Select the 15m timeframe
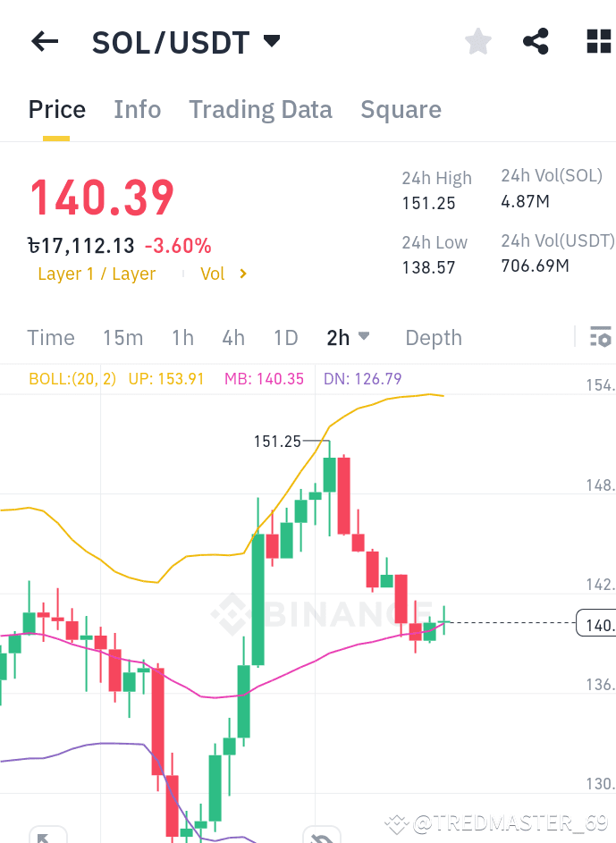Viewport: 616px width, 843px height. (122, 338)
